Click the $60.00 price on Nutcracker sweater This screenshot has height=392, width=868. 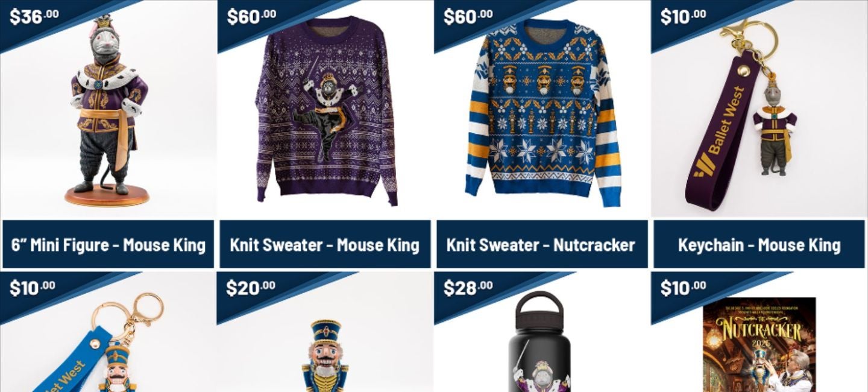(468, 16)
